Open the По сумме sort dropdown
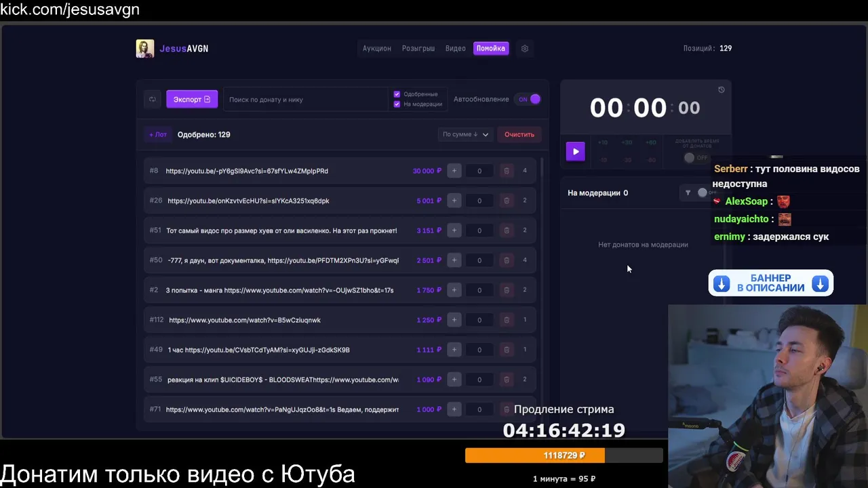Screen dimensions: 868x488 pos(465,134)
